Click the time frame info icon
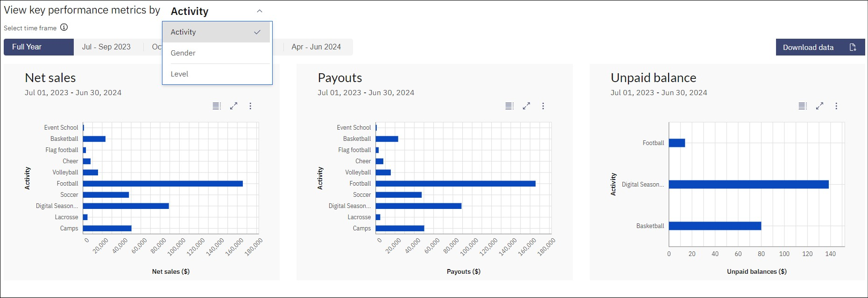Screen dimensions: 868x298 tap(64, 28)
